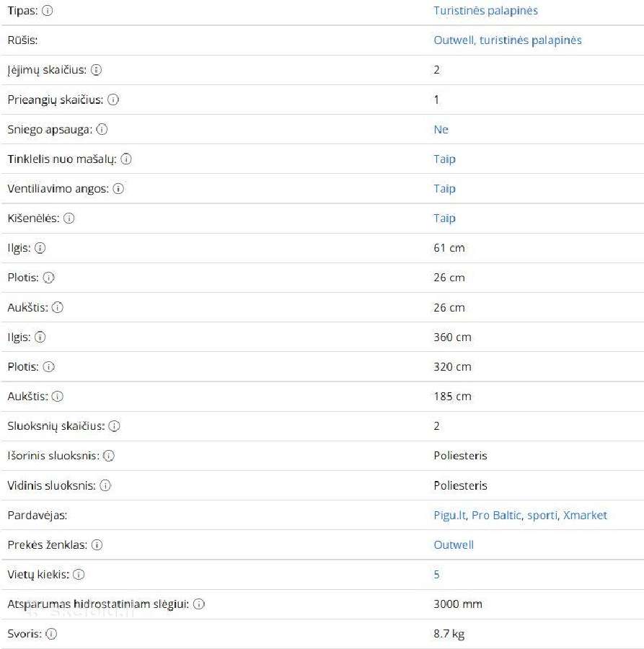The height and width of the screenshot is (649, 644).
Task: Click the info icon next to Tipas
Action: point(47,10)
